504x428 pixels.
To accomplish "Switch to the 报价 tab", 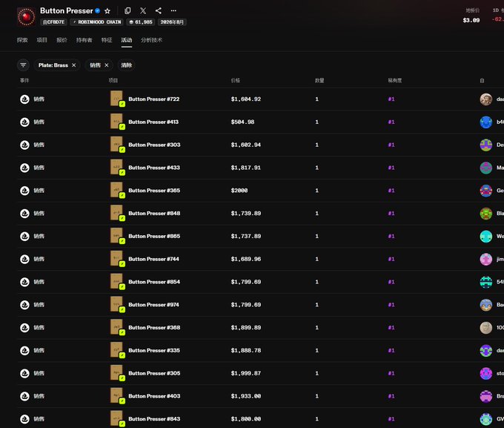I will coord(62,40).
